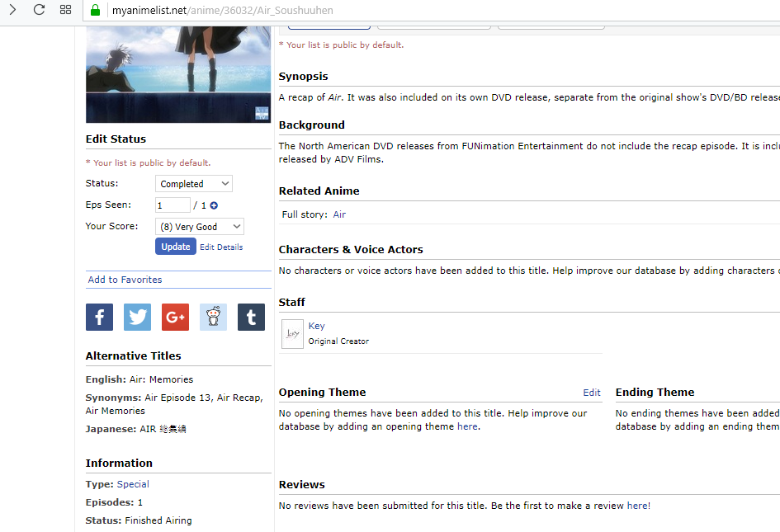This screenshot has width=780, height=532.
Task: Open Edit Details link
Action: pyautogui.click(x=221, y=247)
